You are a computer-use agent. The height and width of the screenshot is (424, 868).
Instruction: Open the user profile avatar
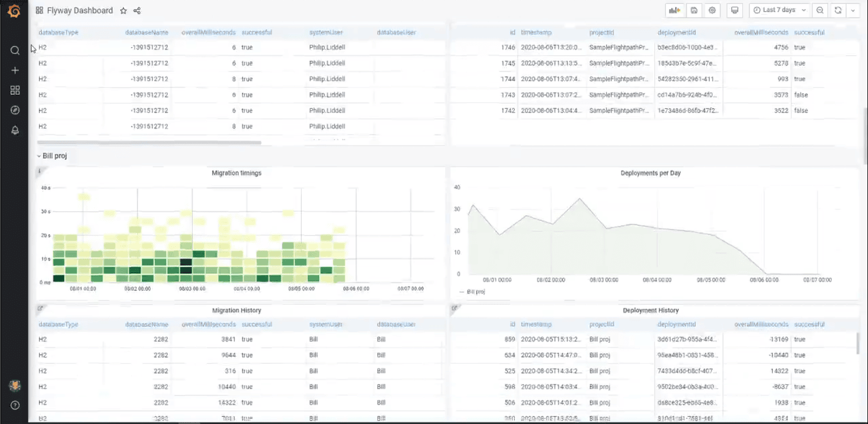click(x=15, y=385)
